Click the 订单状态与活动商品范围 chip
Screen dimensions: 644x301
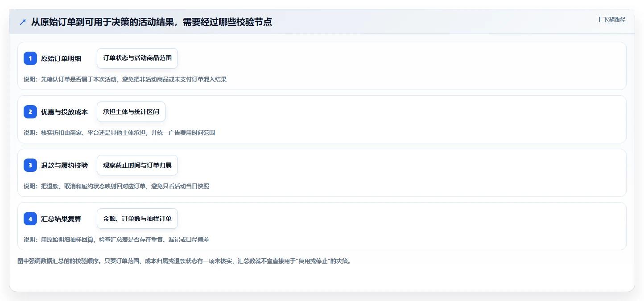point(137,58)
